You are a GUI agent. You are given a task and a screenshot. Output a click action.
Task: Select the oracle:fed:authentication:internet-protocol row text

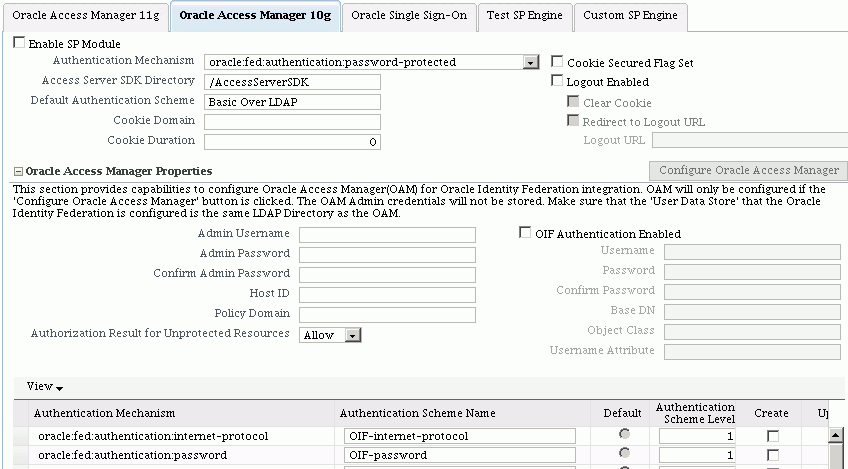click(153, 436)
